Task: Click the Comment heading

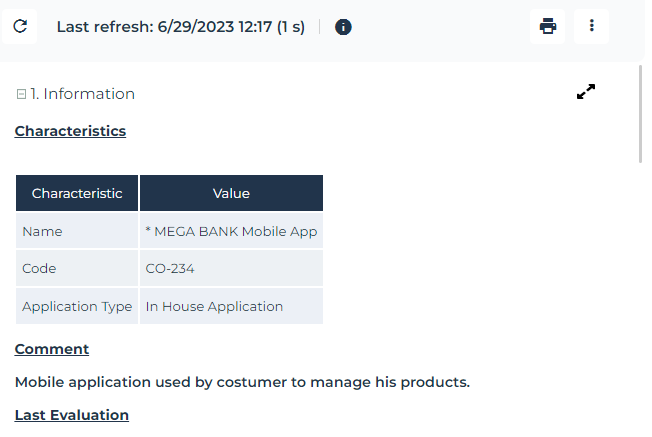Action: tap(52, 349)
